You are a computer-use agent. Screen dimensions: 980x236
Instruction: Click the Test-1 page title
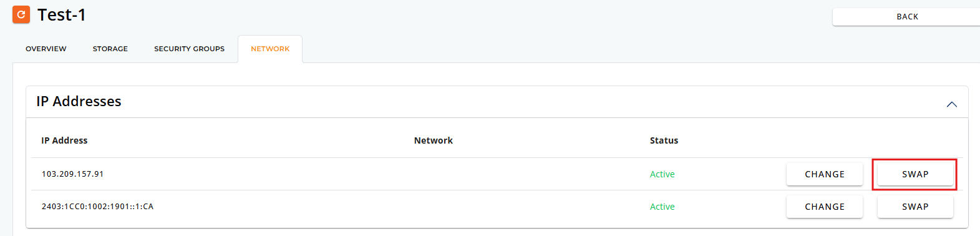coord(62,15)
